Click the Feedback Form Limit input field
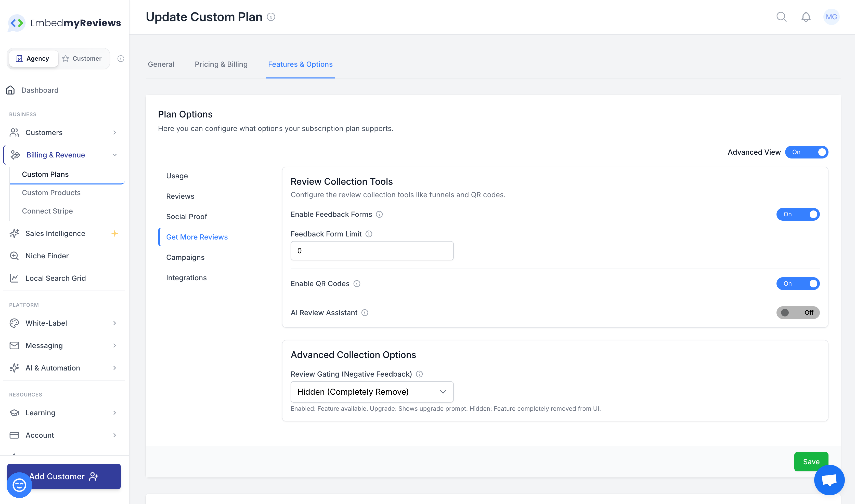 tap(372, 251)
